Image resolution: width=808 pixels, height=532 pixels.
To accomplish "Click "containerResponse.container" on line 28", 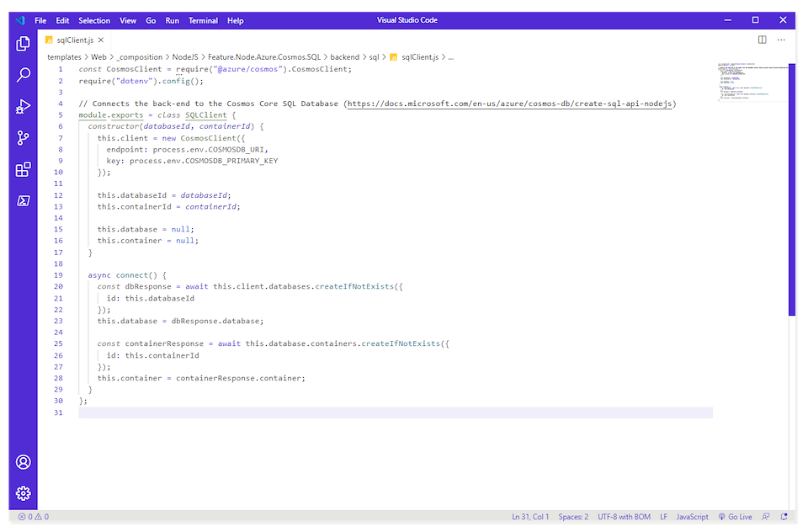I will [238, 378].
